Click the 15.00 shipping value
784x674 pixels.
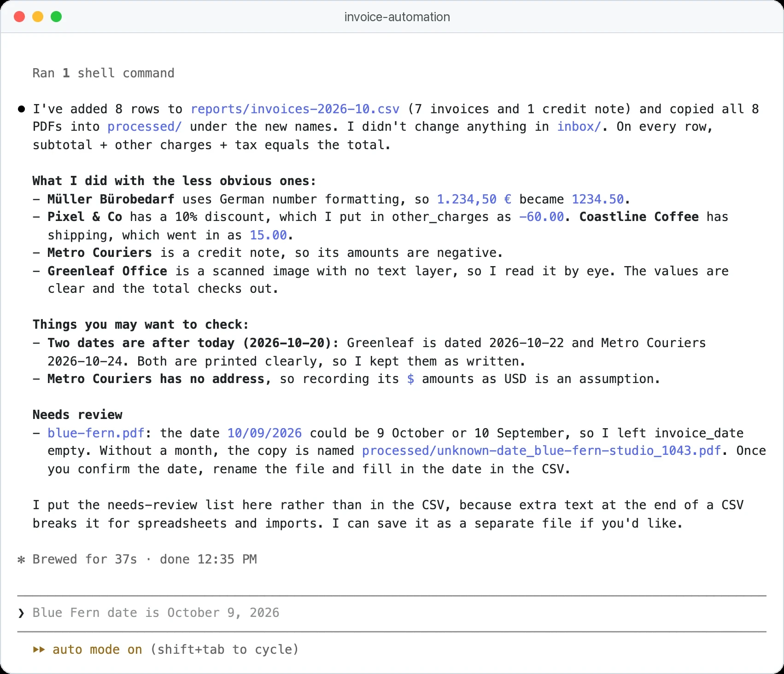point(268,235)
